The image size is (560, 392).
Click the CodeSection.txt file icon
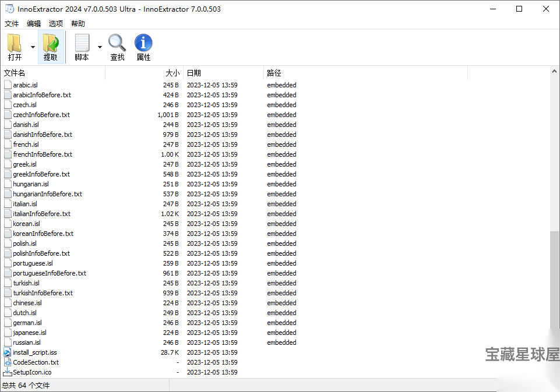point(8,362)
